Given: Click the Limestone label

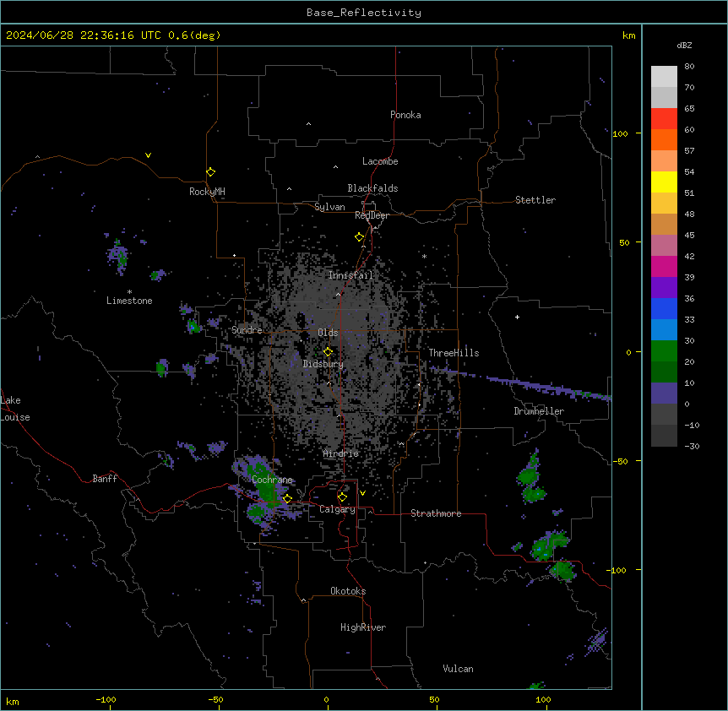Looking at the screenshot, I should point(129,301).
